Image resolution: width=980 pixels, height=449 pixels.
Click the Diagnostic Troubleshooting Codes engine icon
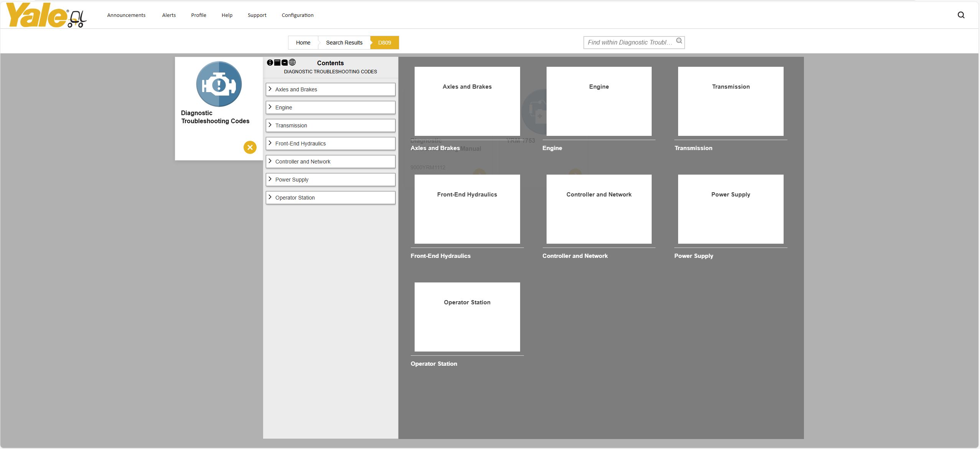[219, 84]
